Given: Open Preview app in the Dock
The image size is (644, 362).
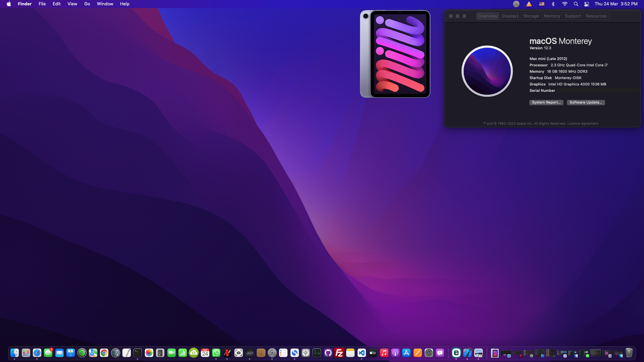Looking at the screenshot, I should click(478, 353).
